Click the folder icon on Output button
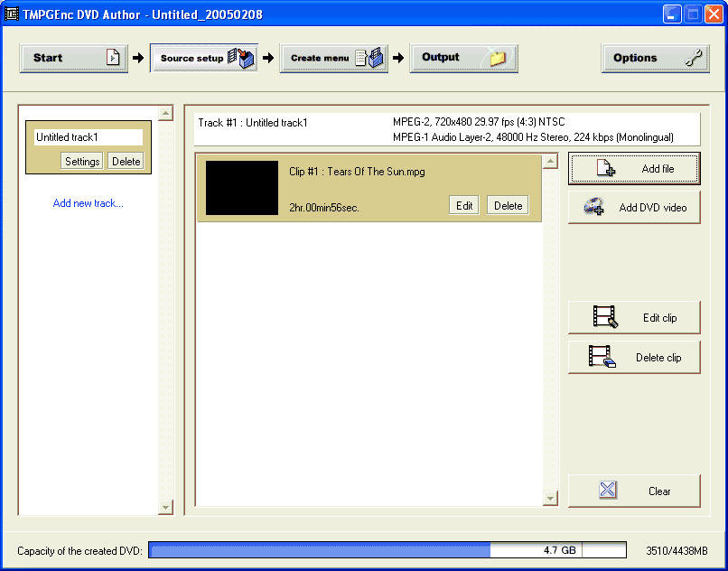 click(x=497, y=58)
